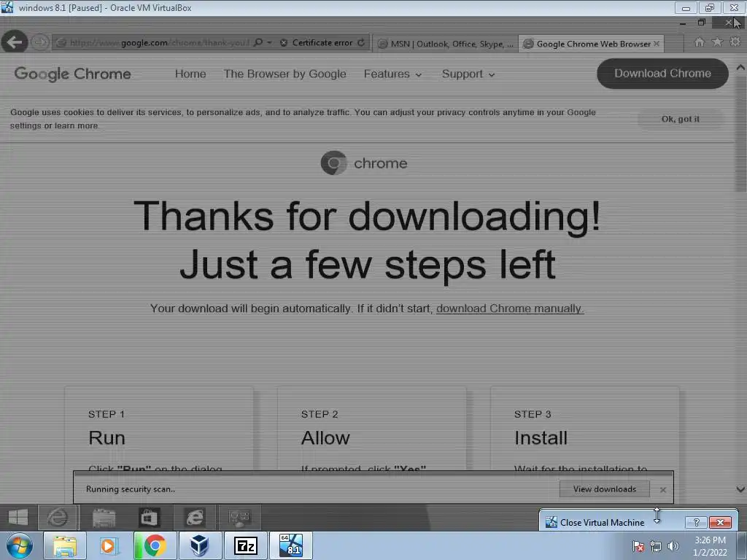Open Google Chrome from host taskbar
Viewport: 747px width, 560px height.
pos(155,545)
